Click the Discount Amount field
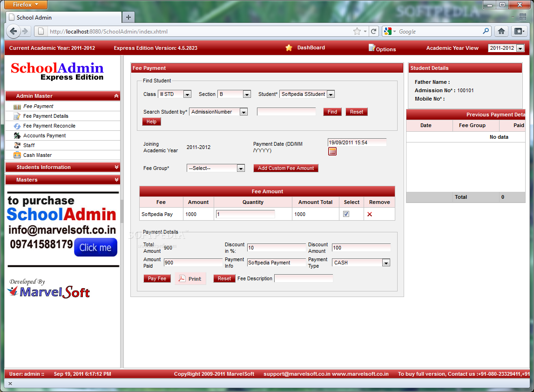 (x=361, y=248)
